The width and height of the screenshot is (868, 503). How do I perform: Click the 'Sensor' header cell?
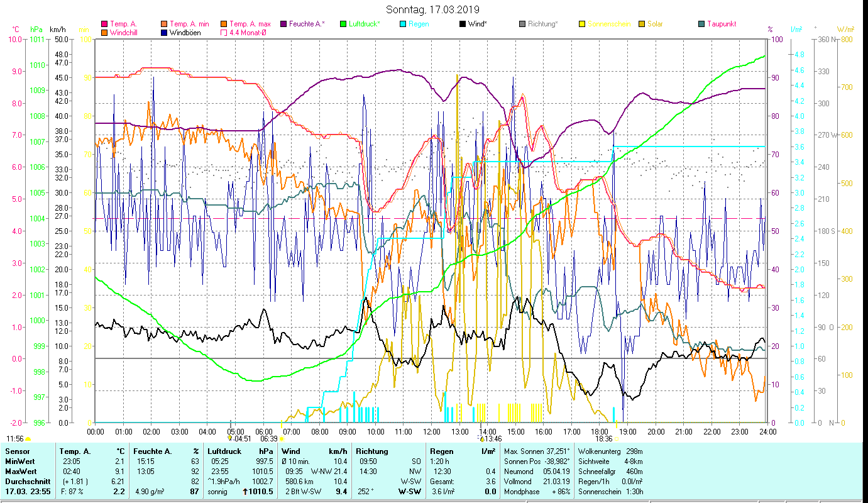(17, 451)
